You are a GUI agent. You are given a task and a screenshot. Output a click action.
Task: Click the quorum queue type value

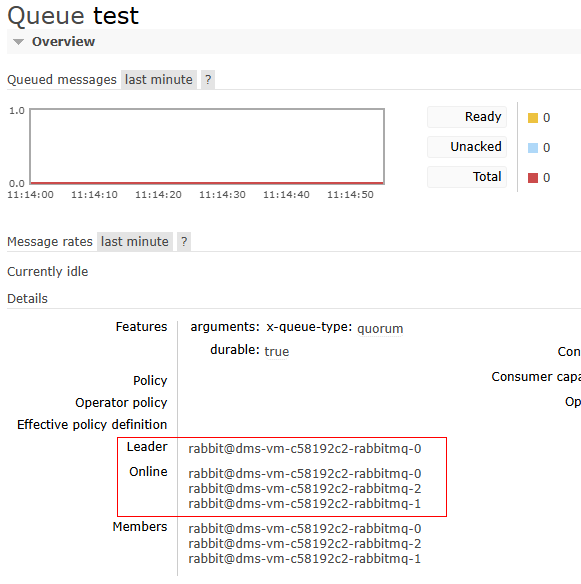380,328
